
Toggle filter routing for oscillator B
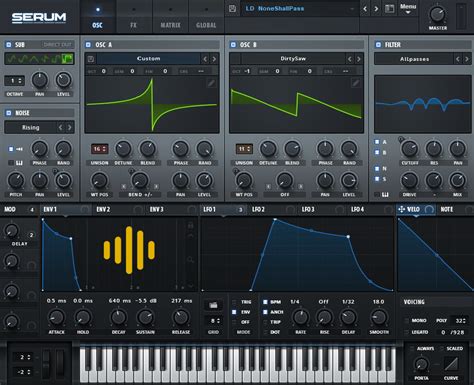tap(377, 152)
